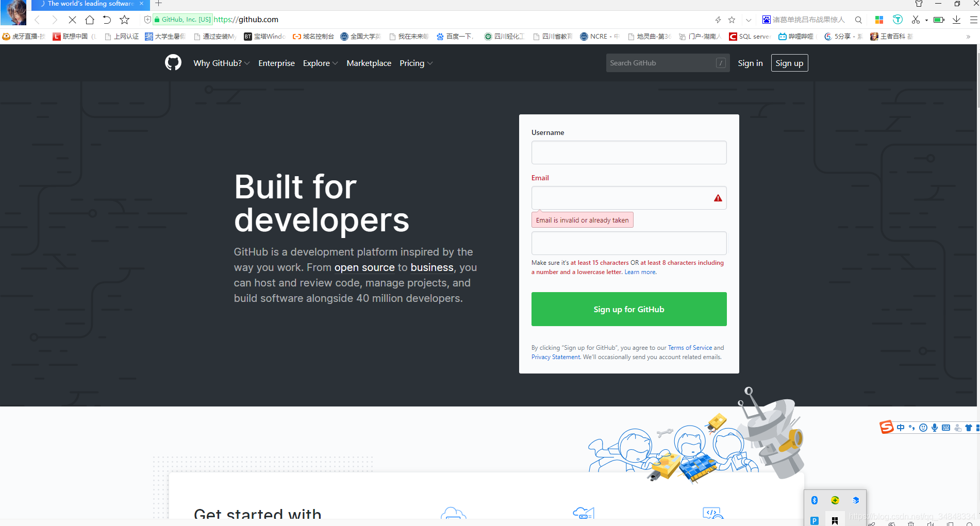Screen dimensions: 980x526
Task: Click the Bluetooth icon in the tray popup
Action: point(815,500)
